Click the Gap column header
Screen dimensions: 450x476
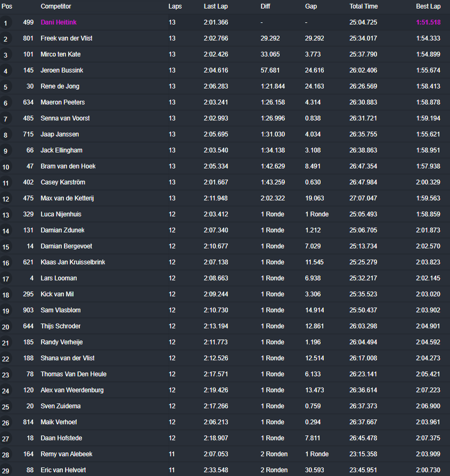coord(311,6)
